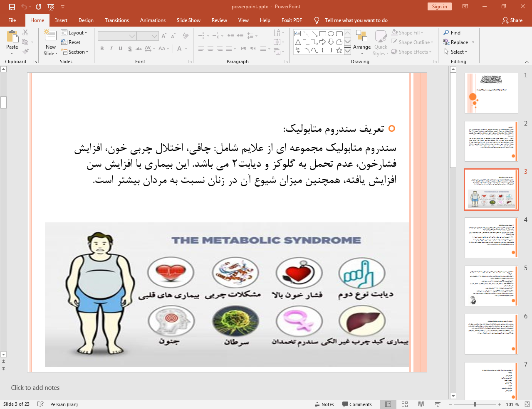
Task: Open Change Case Aa dropdown
Action: 163,49
